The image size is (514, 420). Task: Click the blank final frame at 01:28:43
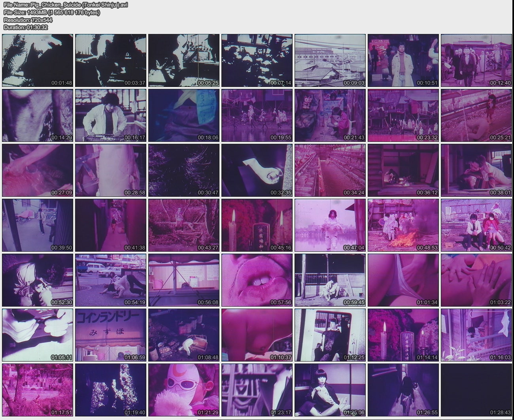click(476, 390)
